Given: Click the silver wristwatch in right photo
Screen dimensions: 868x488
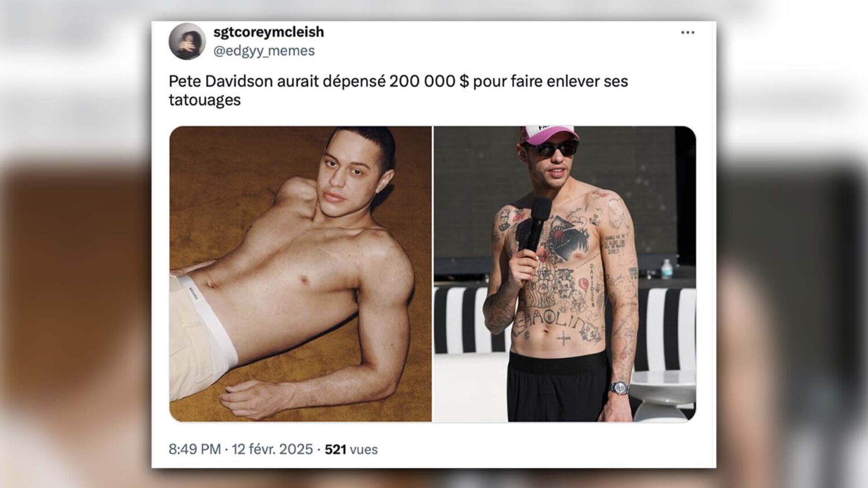Looking at the screenshot, I should pos(619,388).
